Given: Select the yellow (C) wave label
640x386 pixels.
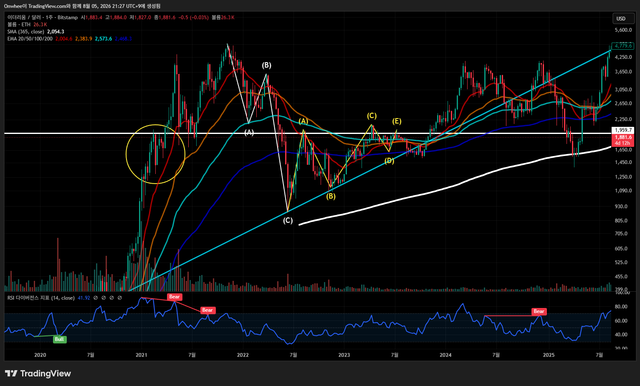Looking at the screenshot, I should click(371, 116).
